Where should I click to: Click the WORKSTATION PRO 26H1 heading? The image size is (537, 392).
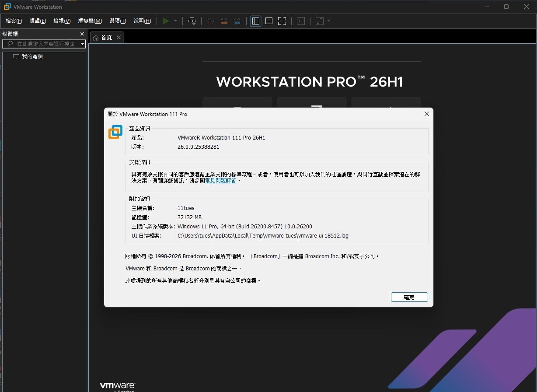click(x=310, y=82)
